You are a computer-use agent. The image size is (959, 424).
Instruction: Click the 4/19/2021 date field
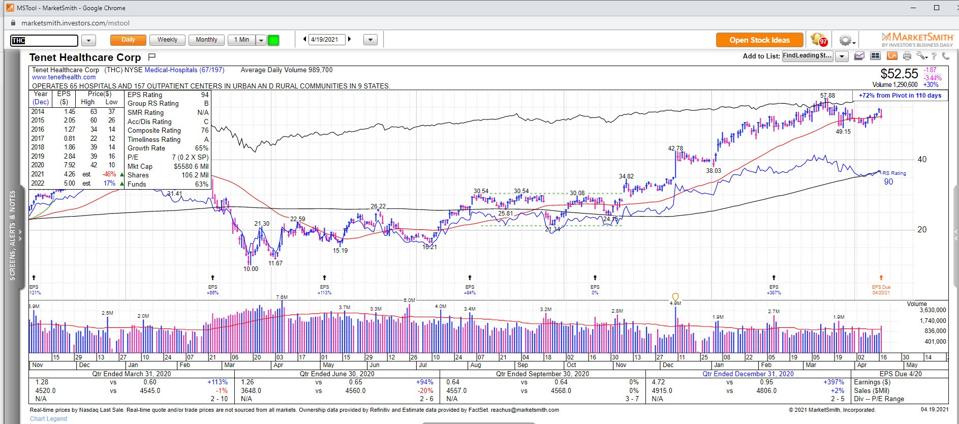point(327,40)
